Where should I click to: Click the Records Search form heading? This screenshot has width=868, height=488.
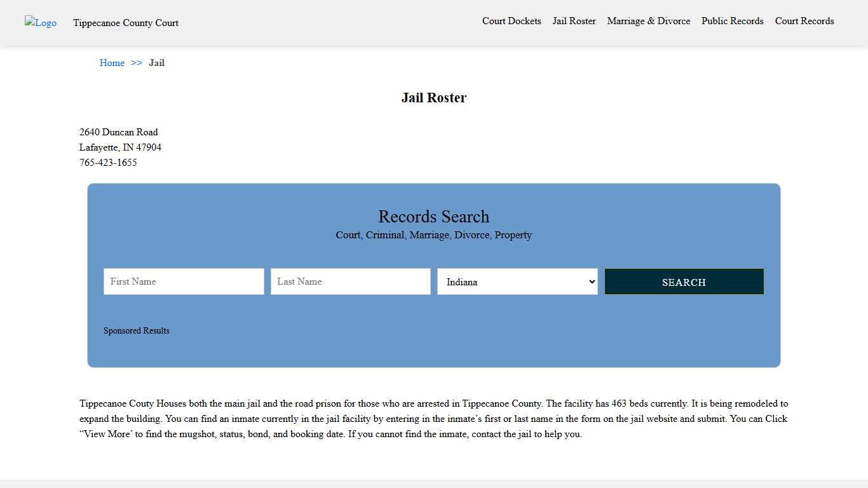pyautogui.click(x=433, y=217)
